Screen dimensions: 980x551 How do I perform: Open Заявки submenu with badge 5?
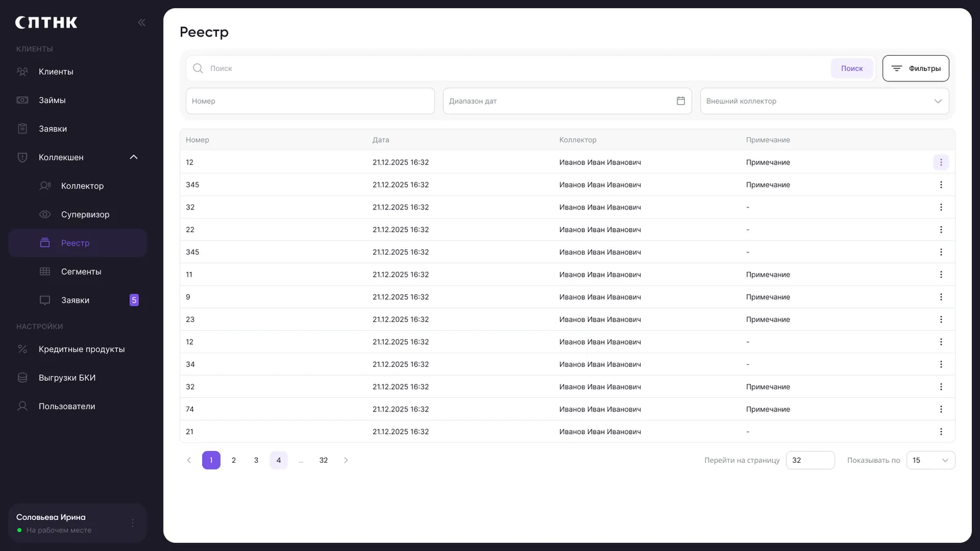[x=78, y=300]
